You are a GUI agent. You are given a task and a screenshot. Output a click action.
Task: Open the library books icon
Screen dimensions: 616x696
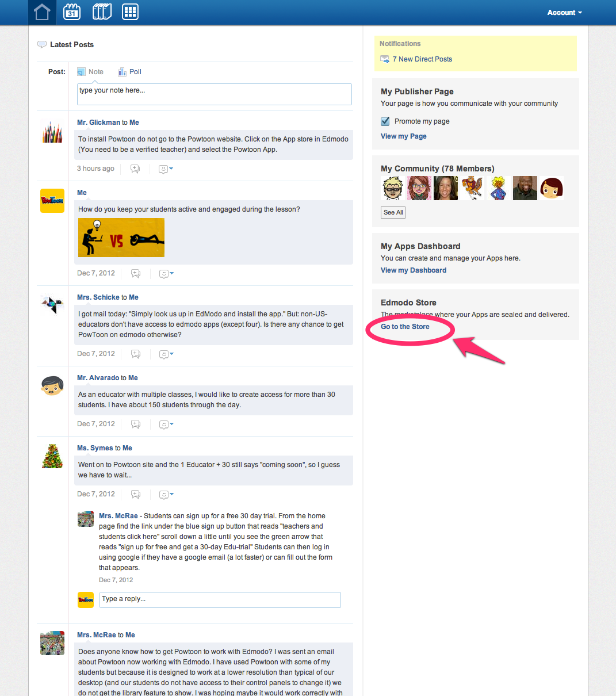coord(102,12)
